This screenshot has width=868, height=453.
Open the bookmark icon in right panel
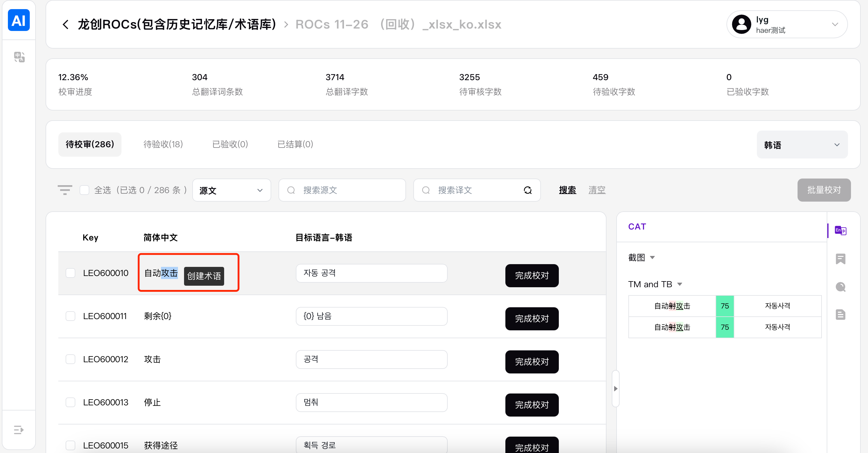(840, 259)
